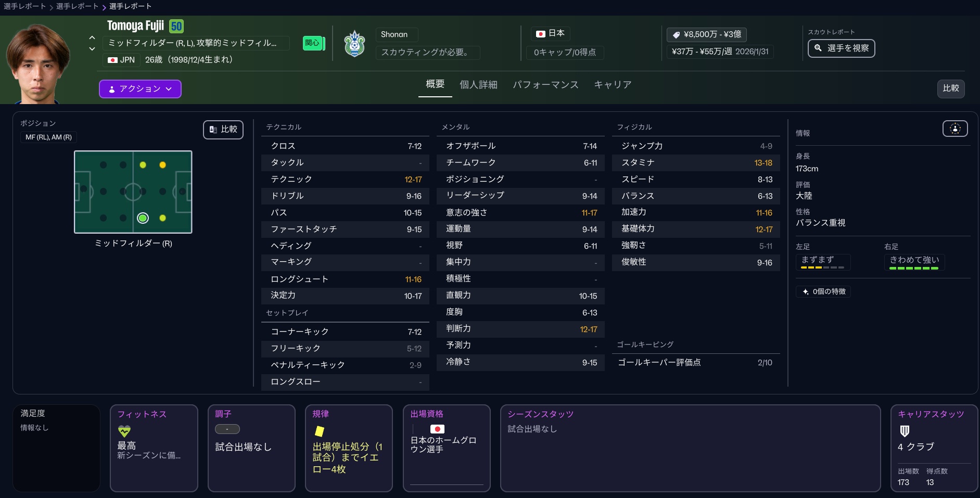Click the Shonan club badge icon
Viewport: 980px width, 498px height.
[x=354, y=44]
